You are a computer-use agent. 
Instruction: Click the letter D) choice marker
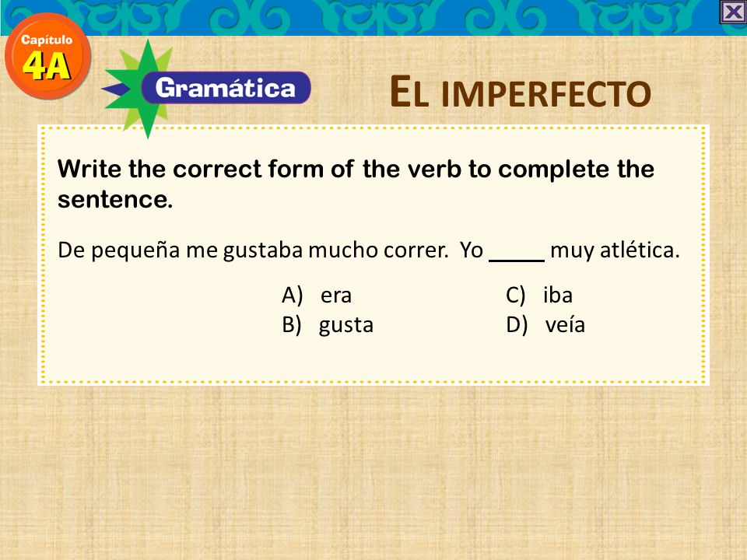pyautogui.click(x=517, y=325)
